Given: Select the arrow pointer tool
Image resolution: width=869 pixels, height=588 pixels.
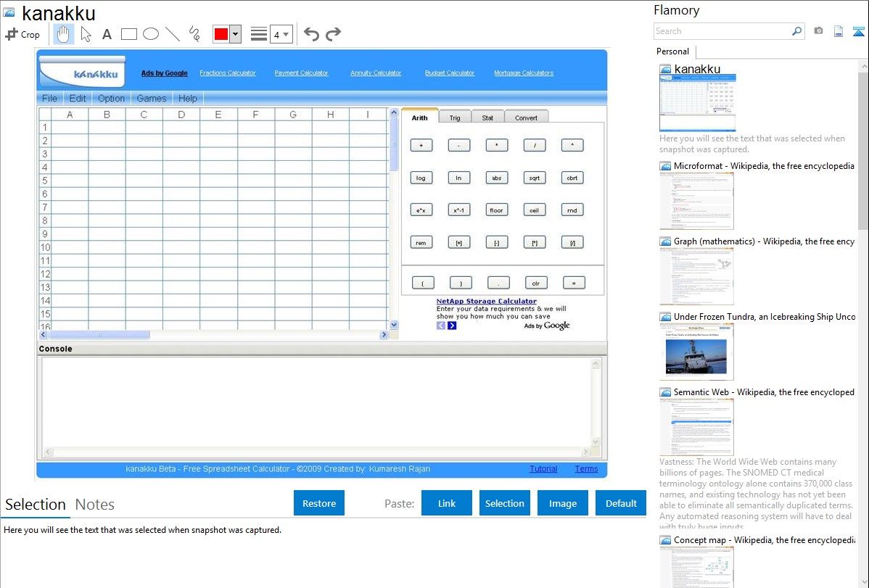Looking at the screenshot, I should (86, 34).
